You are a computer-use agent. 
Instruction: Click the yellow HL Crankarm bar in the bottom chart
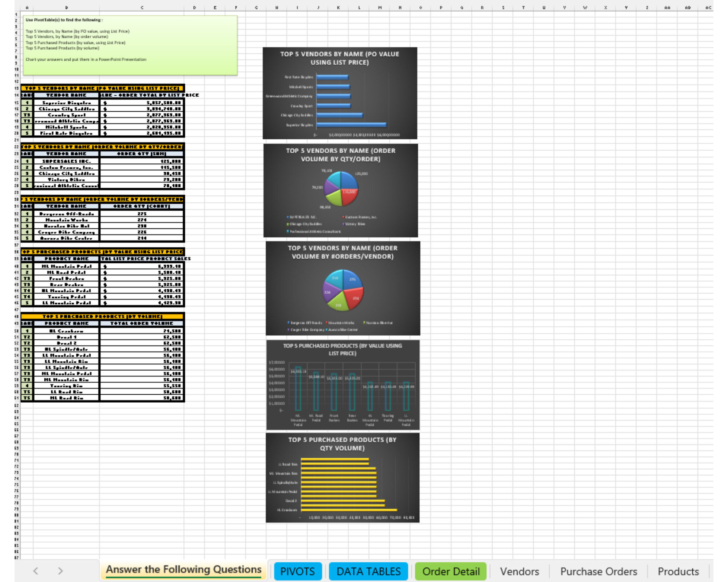349,510
